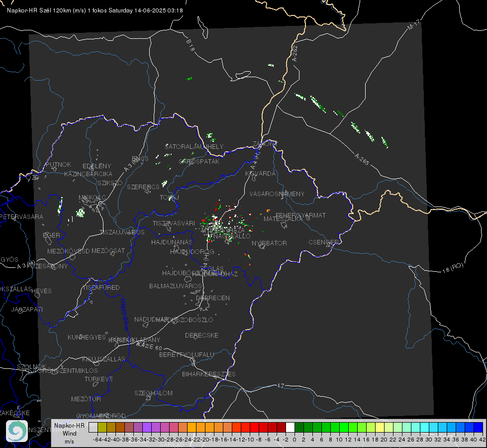Click the TISZAFÜRED city label

click(101, 288)
